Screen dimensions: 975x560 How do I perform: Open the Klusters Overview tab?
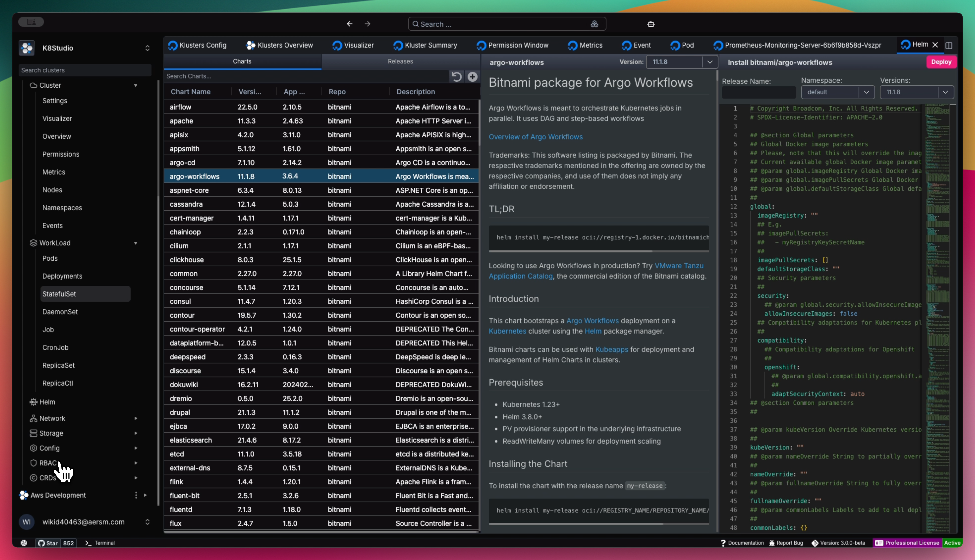pos(279,45)
